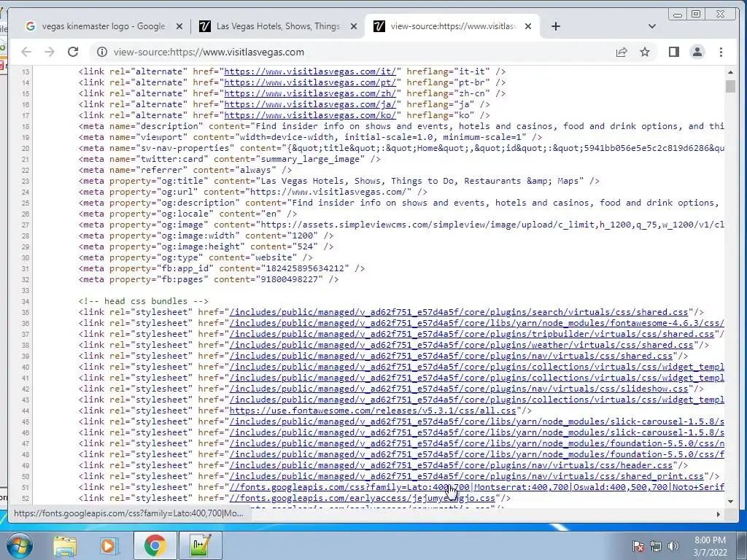Screen dimensions: 747x560
Task: Open the network tray icon
Action: click(x=656, y=546)
